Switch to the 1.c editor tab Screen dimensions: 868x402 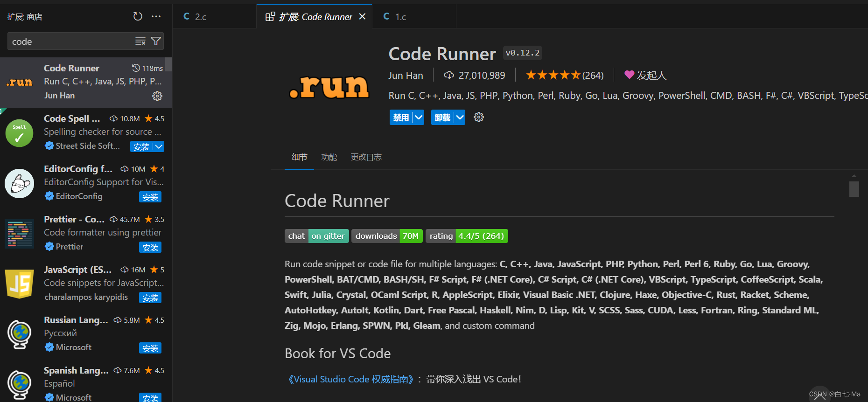[x=414, y=16]
